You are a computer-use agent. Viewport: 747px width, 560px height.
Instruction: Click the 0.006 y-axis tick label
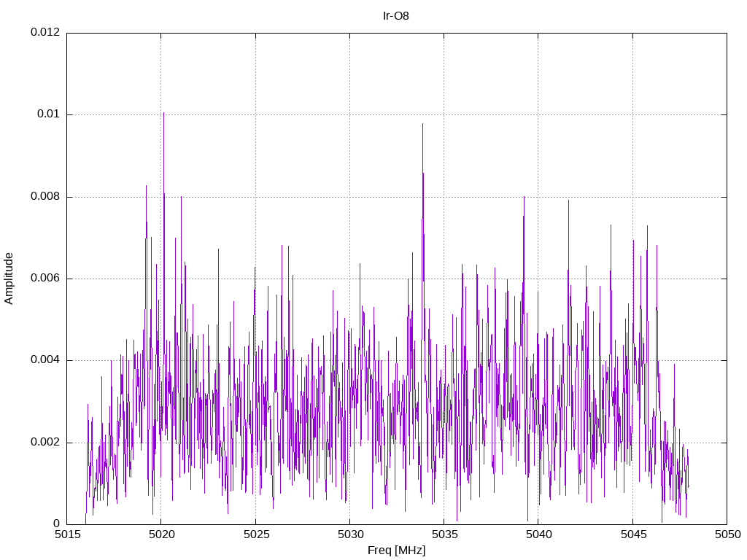45,278
